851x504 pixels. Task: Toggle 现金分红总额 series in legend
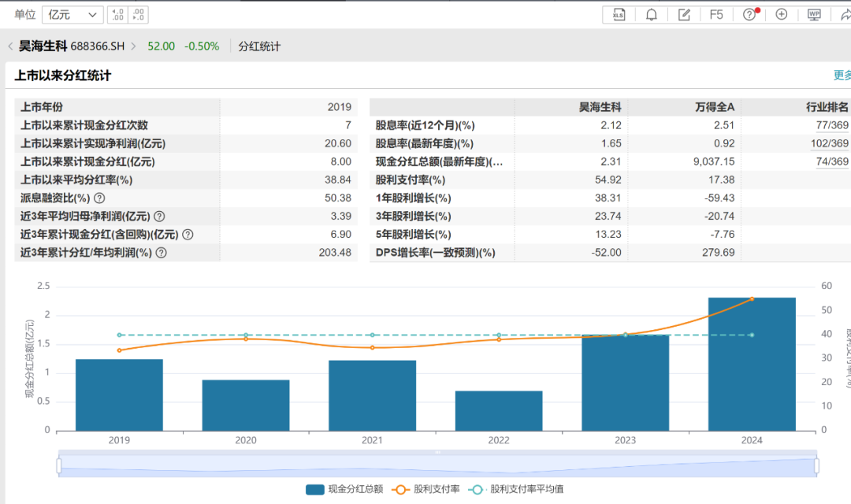tap(344, 489)
